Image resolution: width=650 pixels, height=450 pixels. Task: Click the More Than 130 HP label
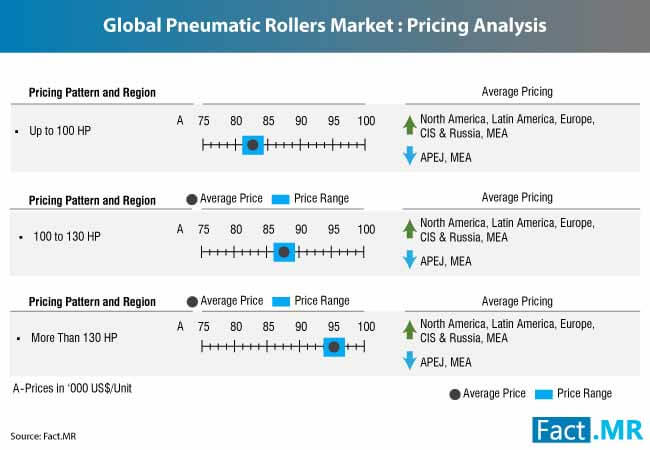pos(74,338)
